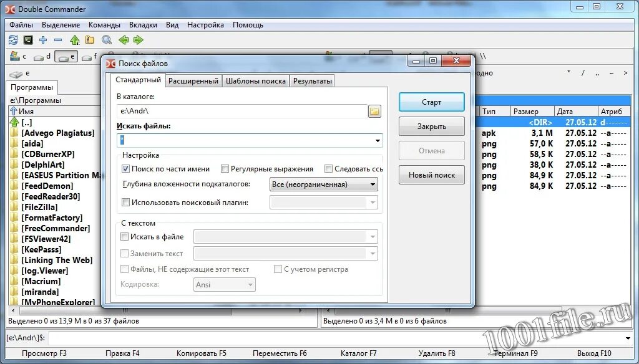Click the Старт button
639x364 pixels.
tap(432, 102)
